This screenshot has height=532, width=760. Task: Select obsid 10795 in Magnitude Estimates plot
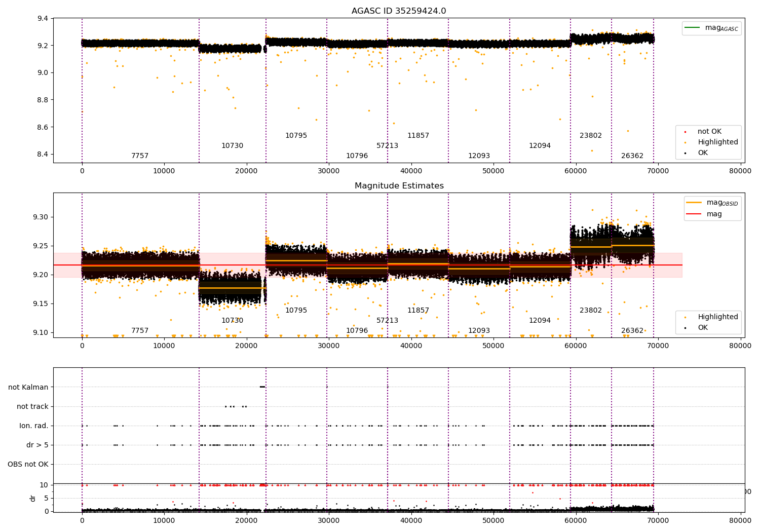(296, 311)
